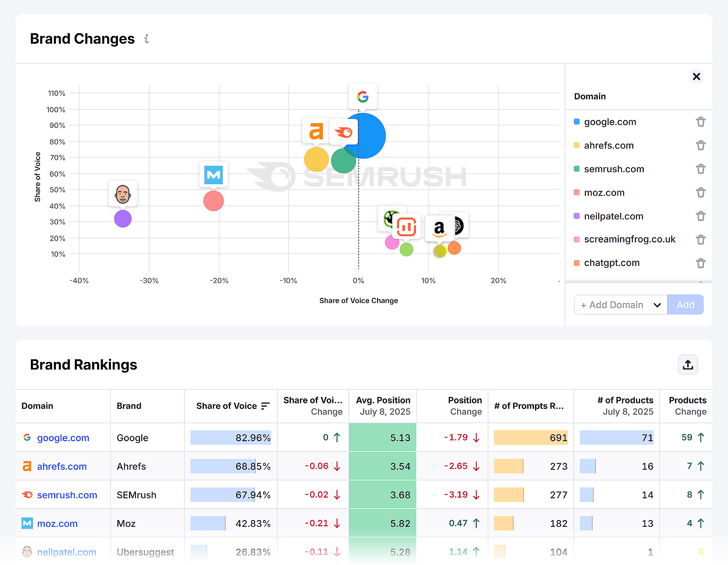Click the export icon in Brand Rankings header
The width and height of the screenshot is (728, 565).
coord(688,365)
